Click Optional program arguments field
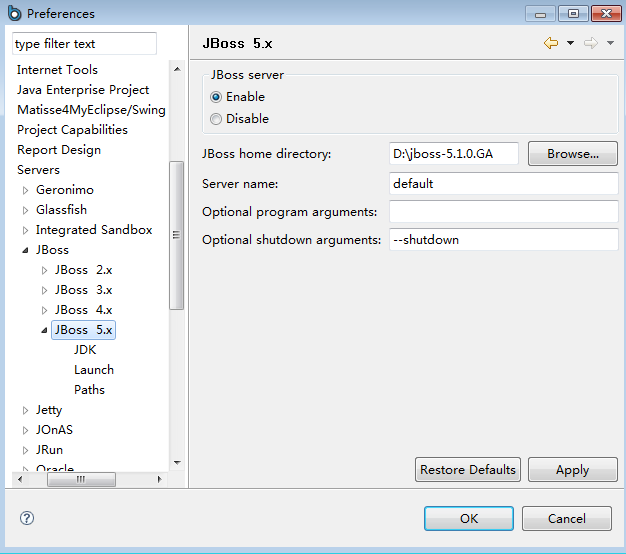 pos(503,212)
